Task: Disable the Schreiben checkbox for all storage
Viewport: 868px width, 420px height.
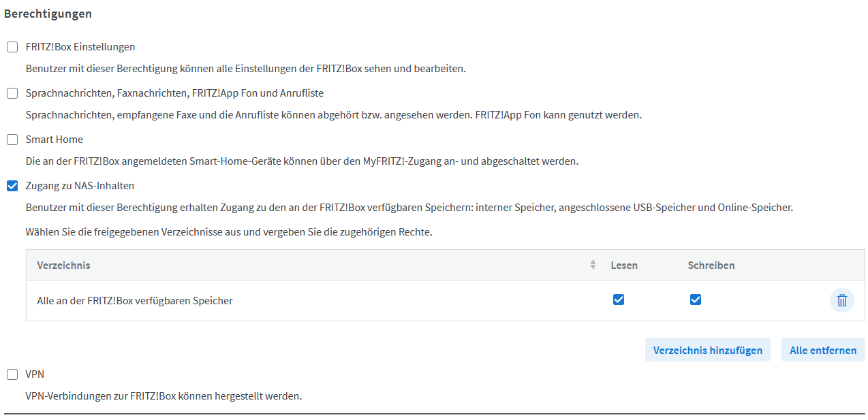Action: pyautogui.click(x=696, y=300)
